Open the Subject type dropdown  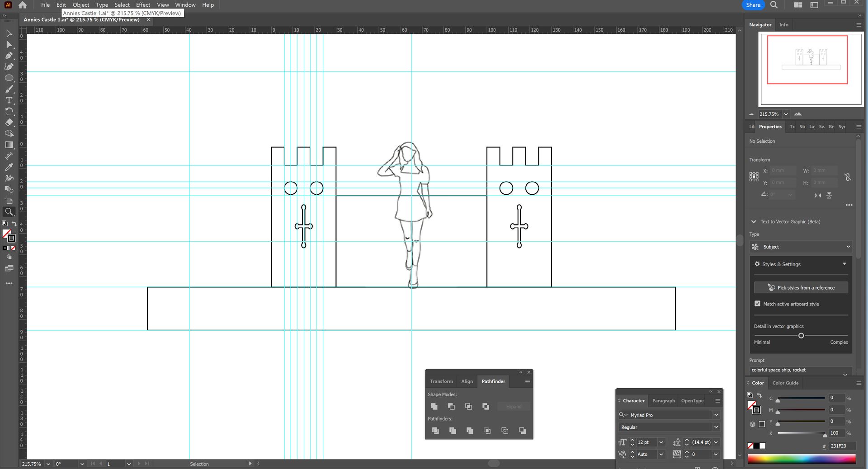pos(801,247)
